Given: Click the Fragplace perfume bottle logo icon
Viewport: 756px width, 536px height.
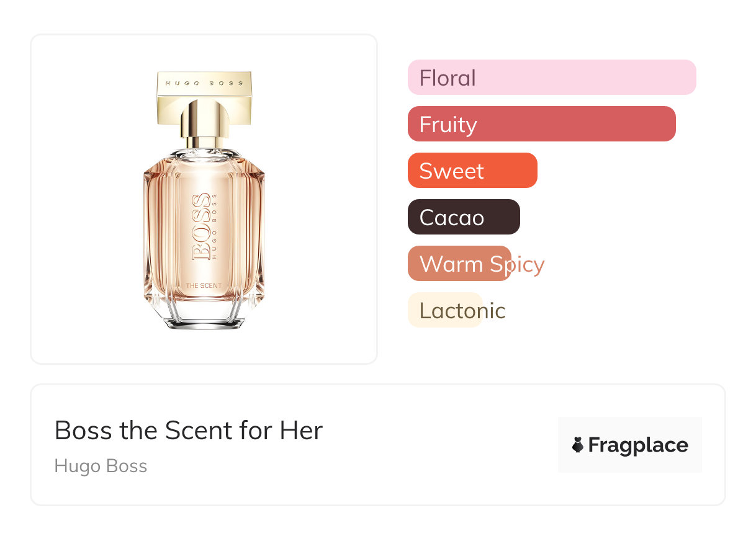Looking at the screenshot, I should pos(578,445).
